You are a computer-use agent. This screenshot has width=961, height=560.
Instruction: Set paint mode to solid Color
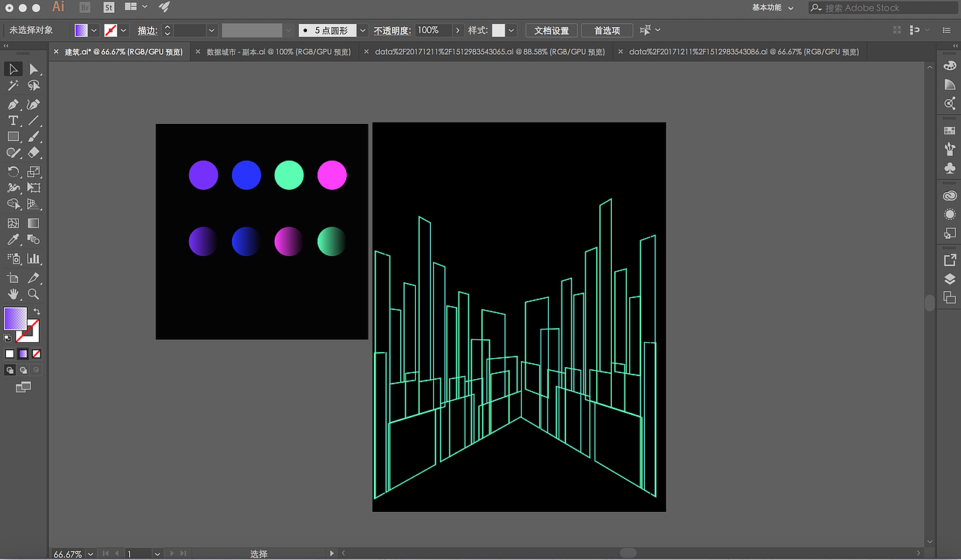click(x=10, y=354)
